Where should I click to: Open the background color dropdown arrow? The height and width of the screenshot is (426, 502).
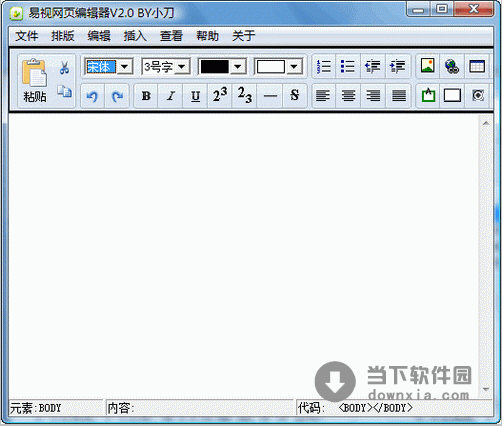[x=294, y=67]
